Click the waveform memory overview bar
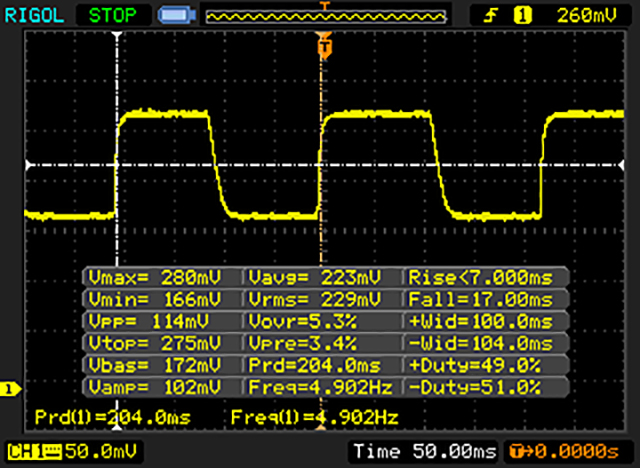 (x=326, y=17)
